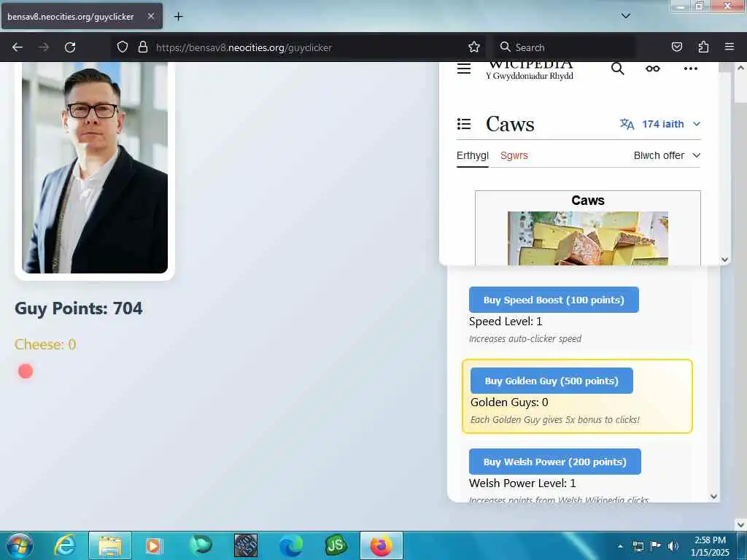Open Wicipedia search magnifier

click(x=617, y=69)
